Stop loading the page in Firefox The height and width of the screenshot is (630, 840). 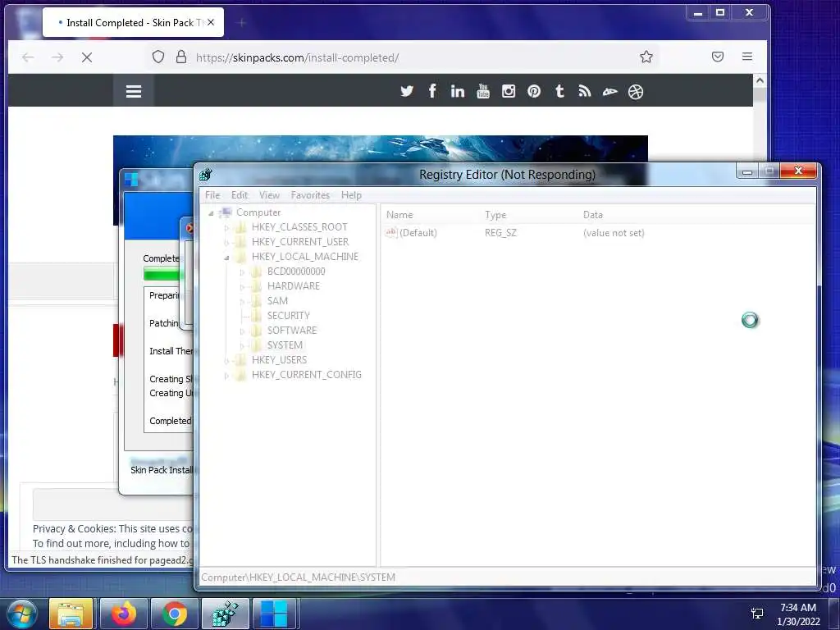[x=87, y=57]
